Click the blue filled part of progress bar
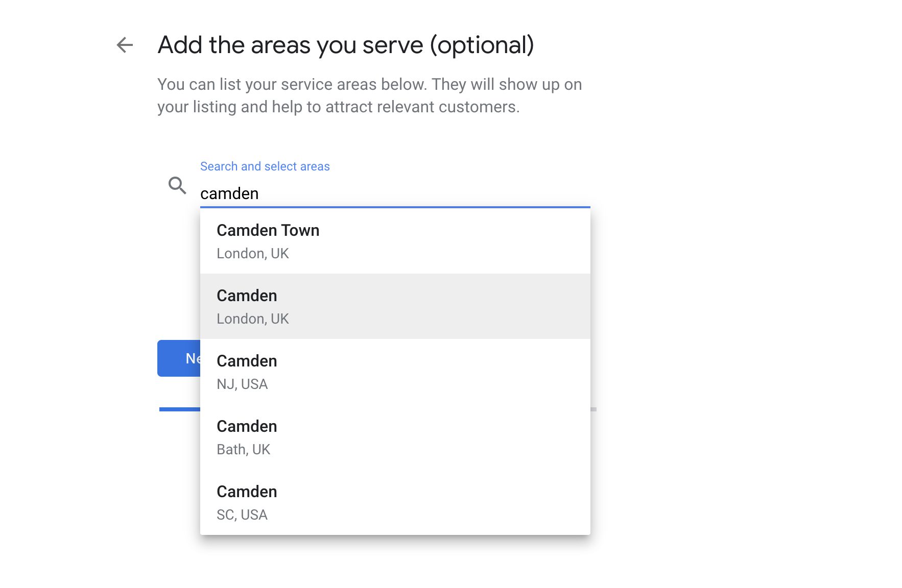This screenshot has width=902, height=588. point(179,409)
